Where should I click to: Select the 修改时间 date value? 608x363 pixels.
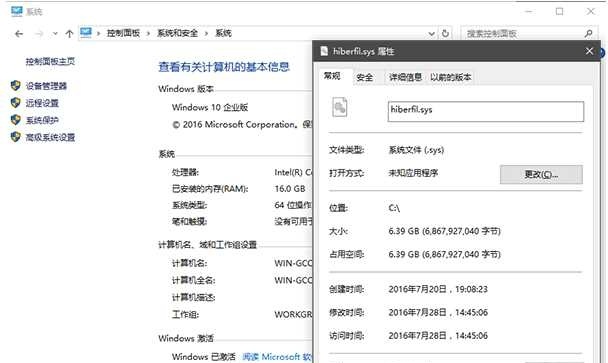[438, 313]
